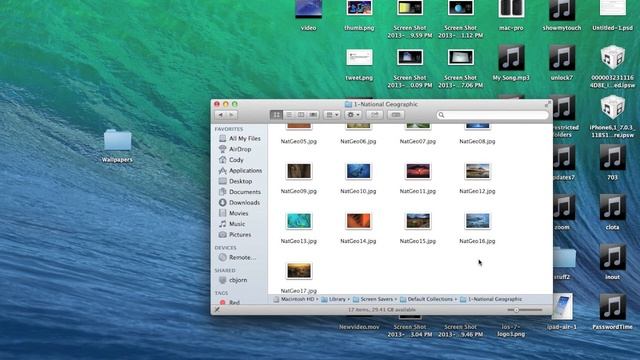Click 1-National Geographic in path bar

(491, 299)
